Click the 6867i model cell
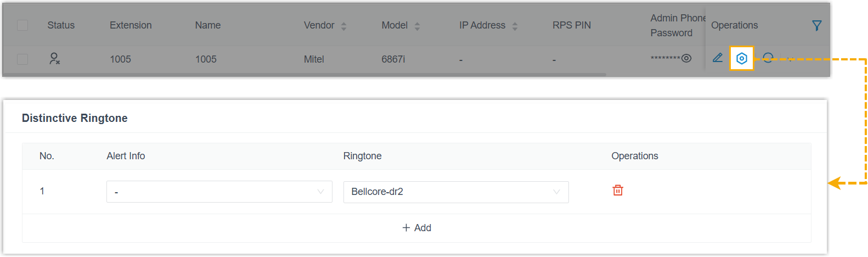Image resolution: width=868 pixels, height=257 pixels. coord(393,59)
